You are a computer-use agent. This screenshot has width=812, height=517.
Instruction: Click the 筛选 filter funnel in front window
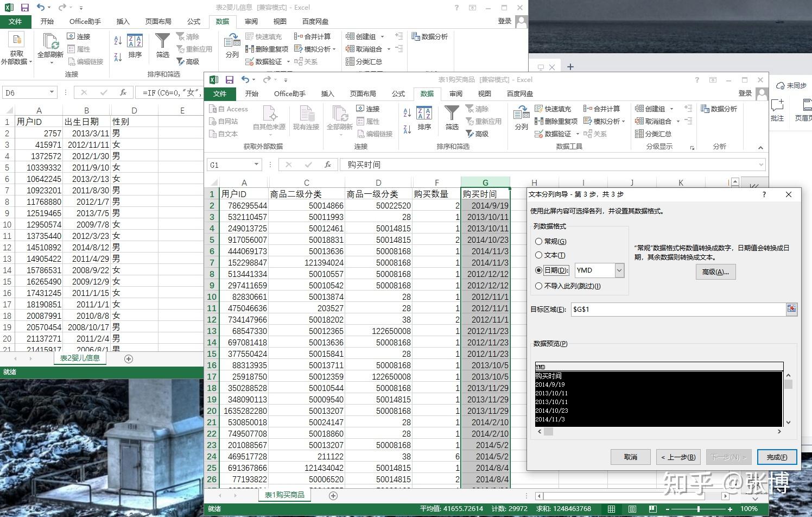tap(452, 119)
